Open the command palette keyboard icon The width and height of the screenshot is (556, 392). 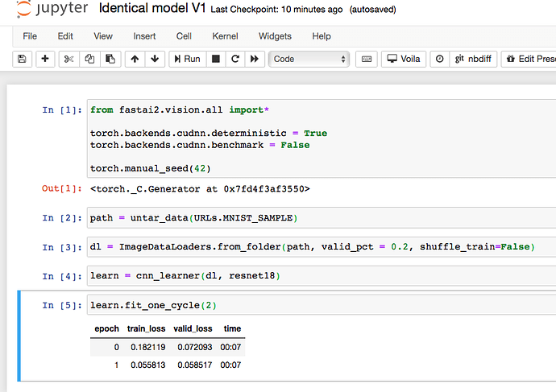pos(367,59)
